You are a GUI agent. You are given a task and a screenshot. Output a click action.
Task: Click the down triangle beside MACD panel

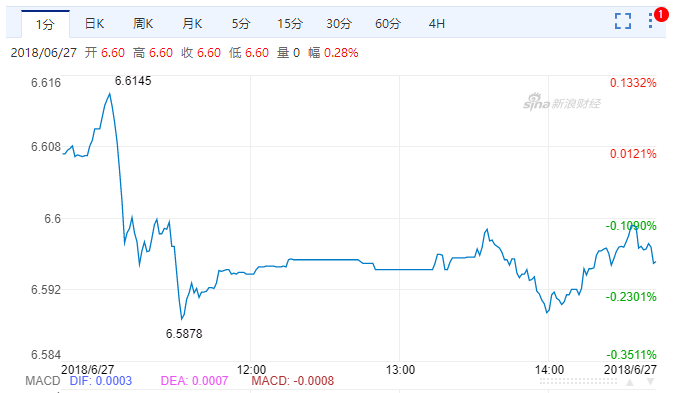[650, 382]
